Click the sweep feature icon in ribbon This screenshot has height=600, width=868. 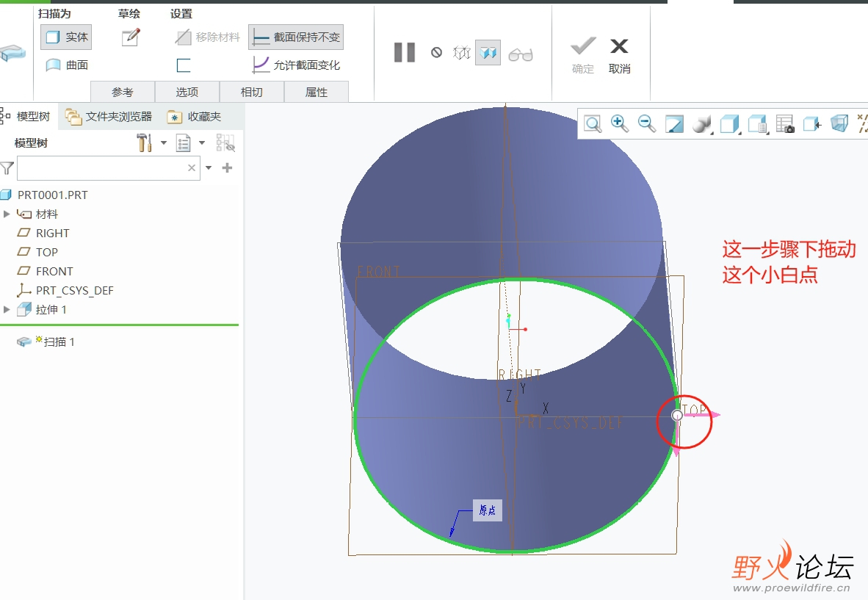pyautogui.click(x=12, y=53)
